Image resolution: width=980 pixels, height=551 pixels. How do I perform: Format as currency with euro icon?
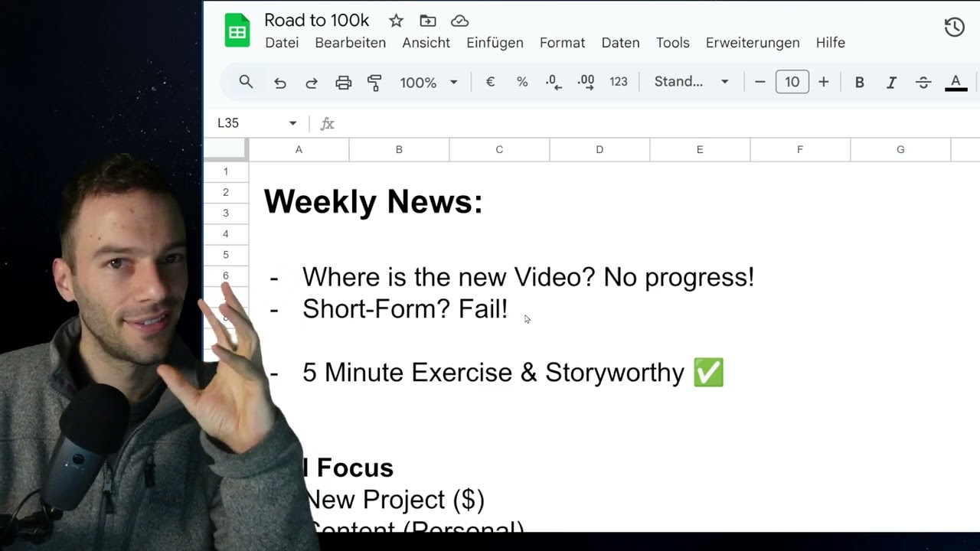tap(490, 82)
